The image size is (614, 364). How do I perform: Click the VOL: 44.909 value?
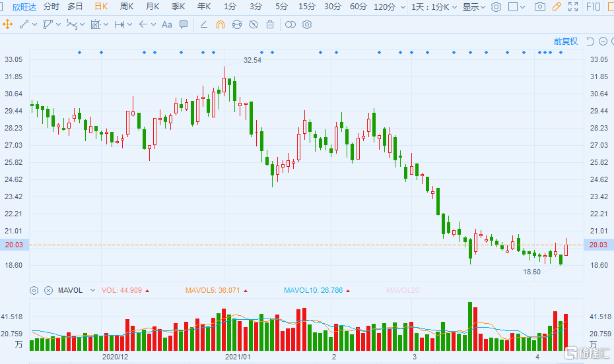coord(121,290)
